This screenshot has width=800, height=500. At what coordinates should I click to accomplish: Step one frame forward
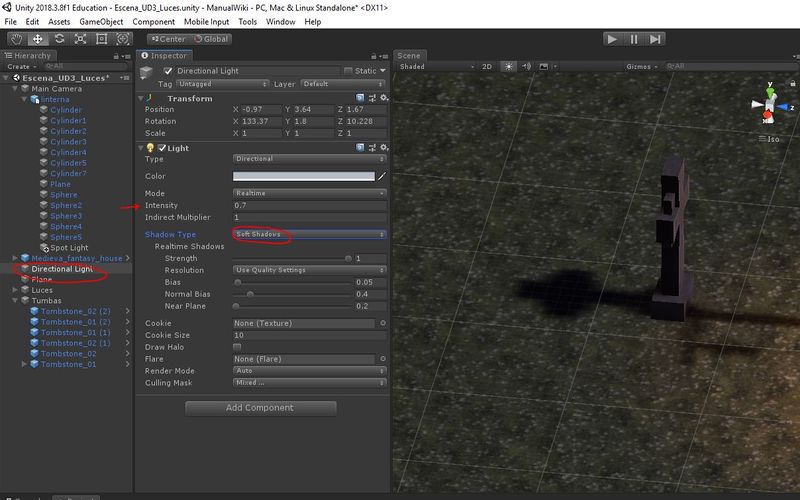click(x=655, y=39)
